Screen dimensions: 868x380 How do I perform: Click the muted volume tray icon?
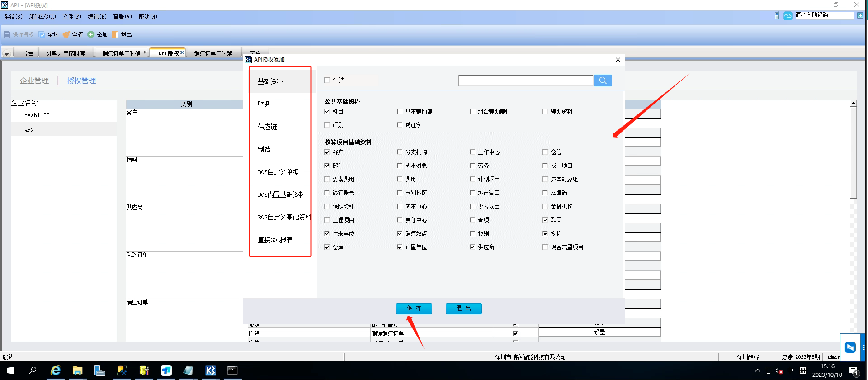tap(779, 370)
